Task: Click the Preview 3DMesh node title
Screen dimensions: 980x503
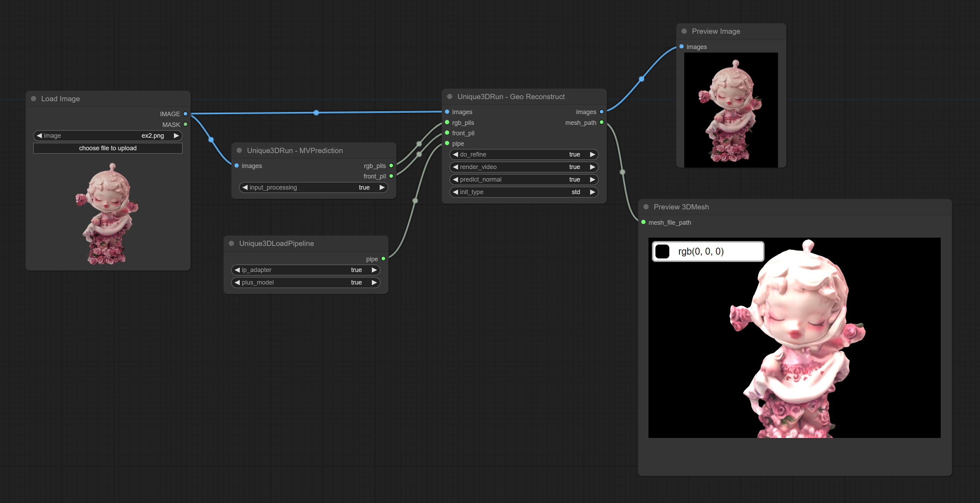Action: [681, 207]
